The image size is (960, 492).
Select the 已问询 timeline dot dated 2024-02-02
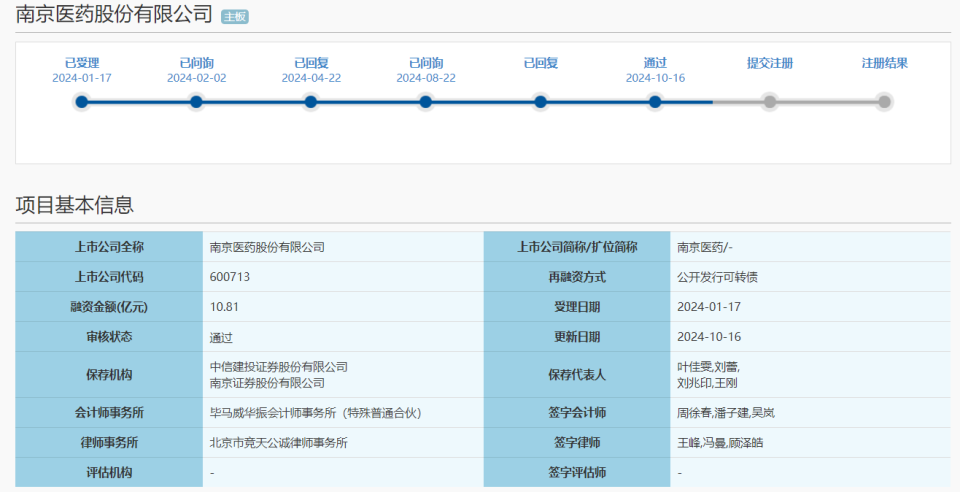pos(196,101)
